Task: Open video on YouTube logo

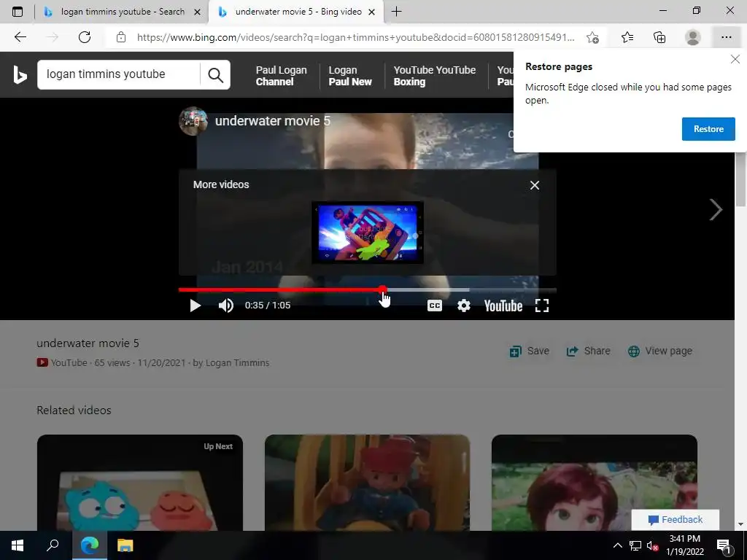Action: click(x=503, y=306)
